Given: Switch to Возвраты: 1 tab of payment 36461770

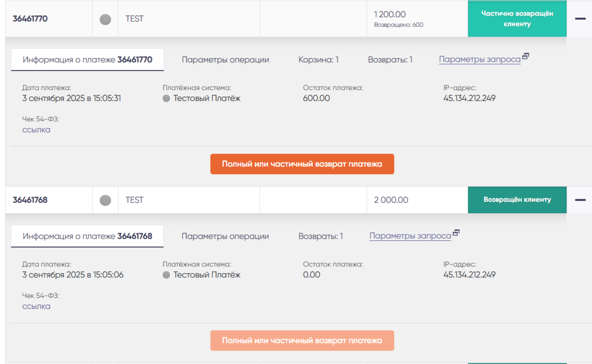Looking at the screenshot, I should (390, 60).
